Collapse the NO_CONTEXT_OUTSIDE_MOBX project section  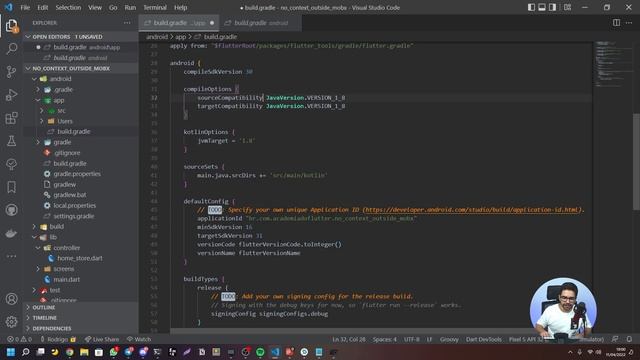(81, 68)
